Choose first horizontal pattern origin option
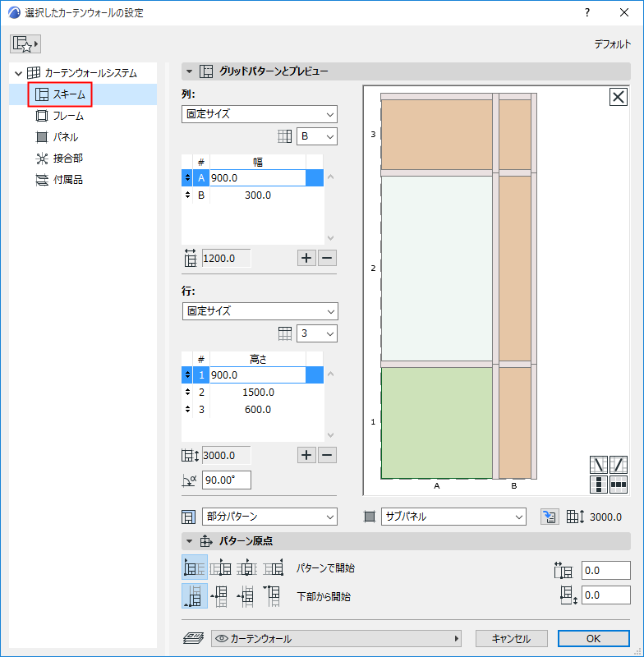Viewport: 644px width, 657px height. tap(195, 567)
